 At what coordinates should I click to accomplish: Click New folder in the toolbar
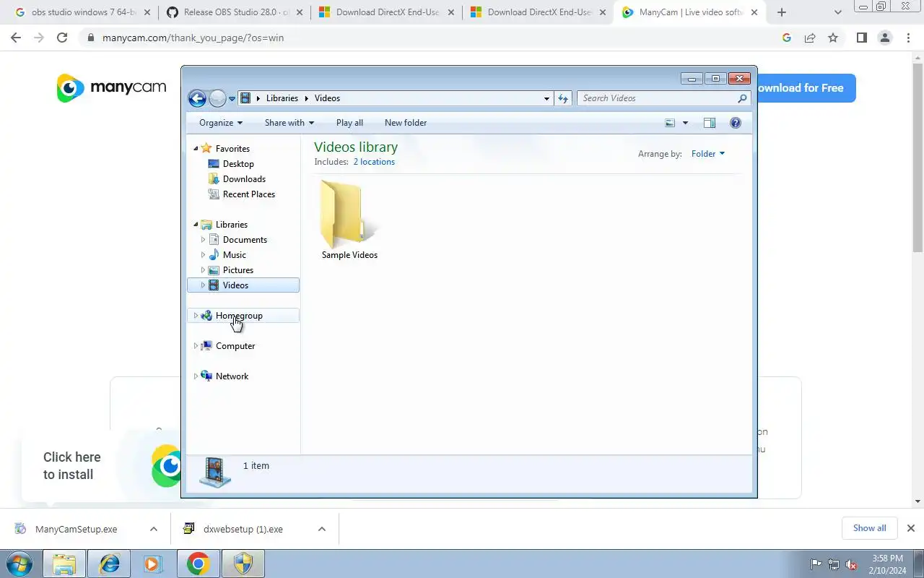406,123
